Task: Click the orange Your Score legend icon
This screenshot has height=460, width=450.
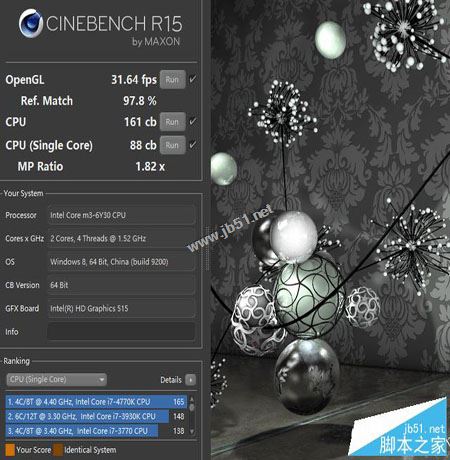Action: pos(10,450)
